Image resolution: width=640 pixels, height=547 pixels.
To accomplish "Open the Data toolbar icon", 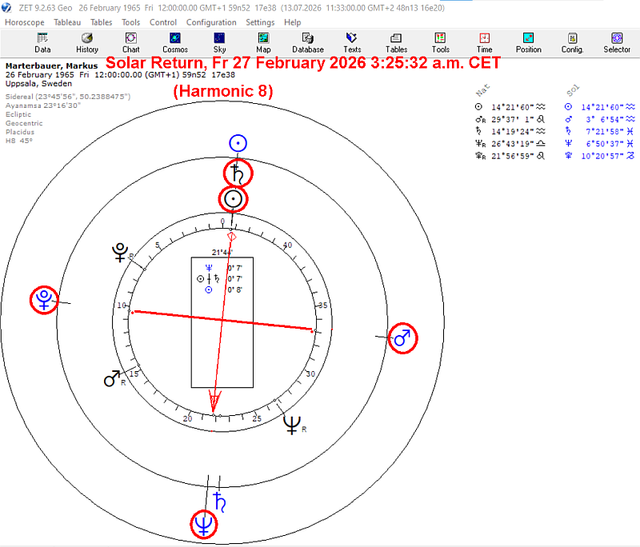I will point(42,43).
